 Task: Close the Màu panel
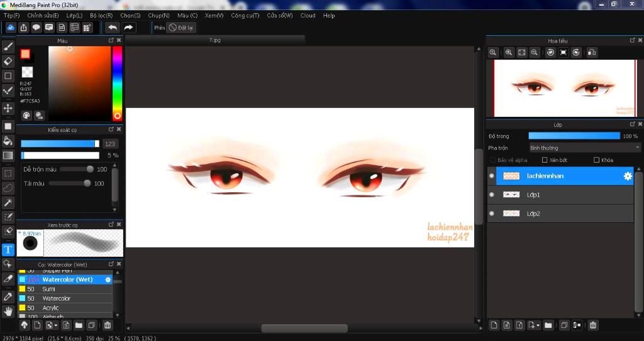[119, 40]
